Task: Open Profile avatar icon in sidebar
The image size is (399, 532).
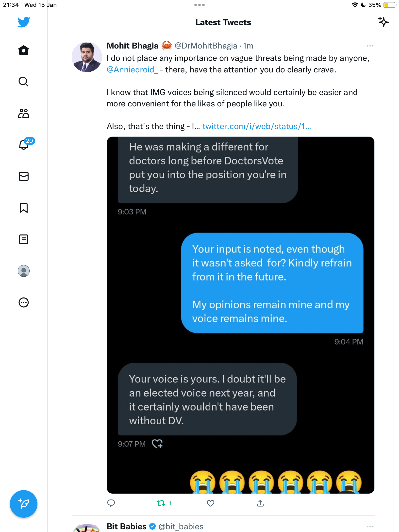Action: [x=24, y=271]
